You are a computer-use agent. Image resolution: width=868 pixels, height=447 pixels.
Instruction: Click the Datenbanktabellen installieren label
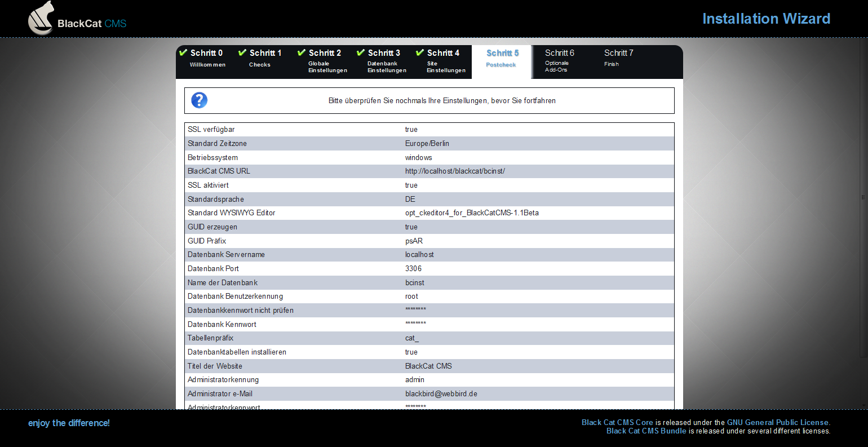pyautogui.click(x=237, y=352)
